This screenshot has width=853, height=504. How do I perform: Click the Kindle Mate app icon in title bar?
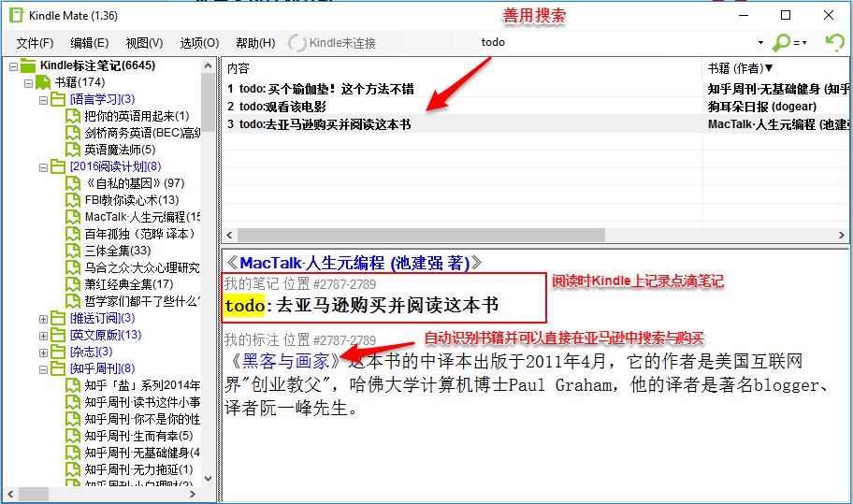click(16, 15)
